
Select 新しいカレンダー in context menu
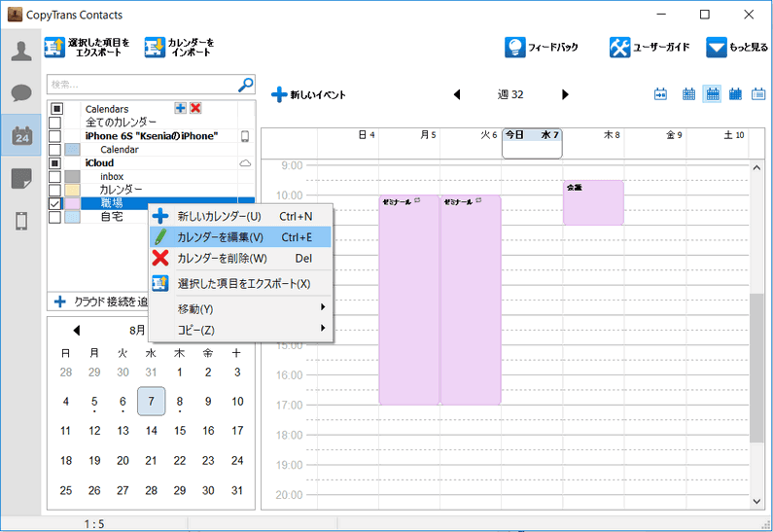point(240,216)
